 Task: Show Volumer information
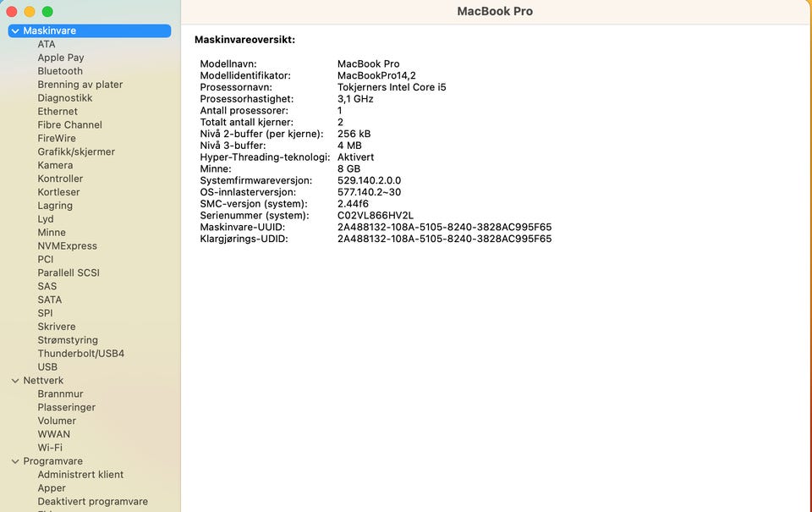(x=57, y=421)
